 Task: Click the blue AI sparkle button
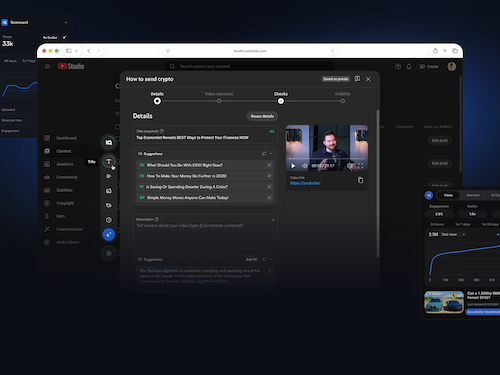(x=109, y=235)
